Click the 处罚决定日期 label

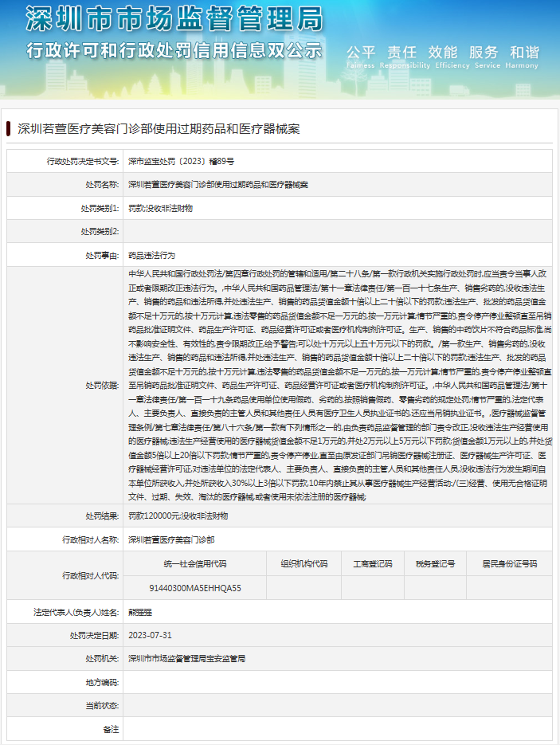(95, 635)
